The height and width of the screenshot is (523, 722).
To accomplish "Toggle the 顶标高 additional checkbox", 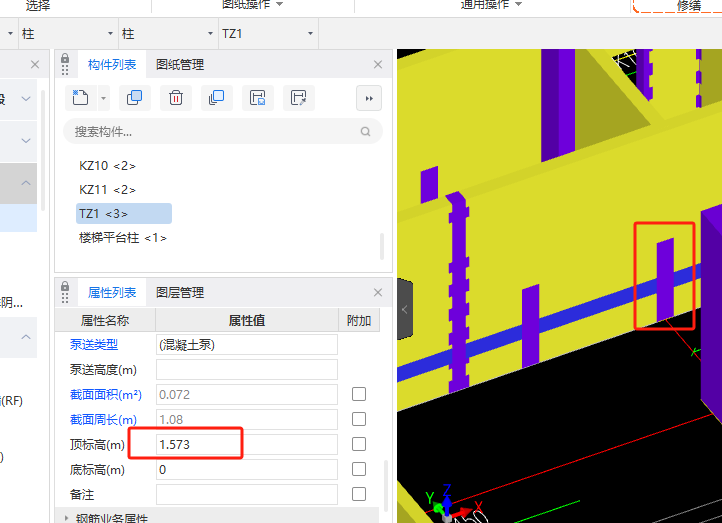I will pos(359,444).
